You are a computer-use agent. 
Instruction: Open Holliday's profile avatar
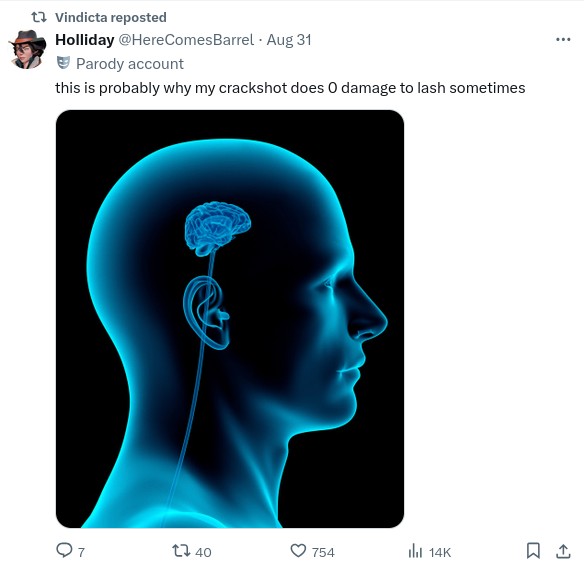(x=28, y=50)
